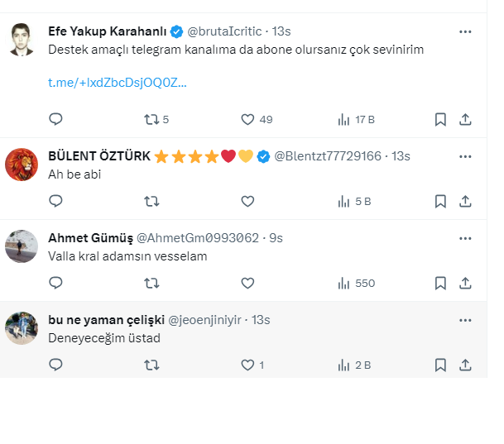Open 'bu ne yaman çelişki' profile name
504x444 pixels.
(105, 320)
